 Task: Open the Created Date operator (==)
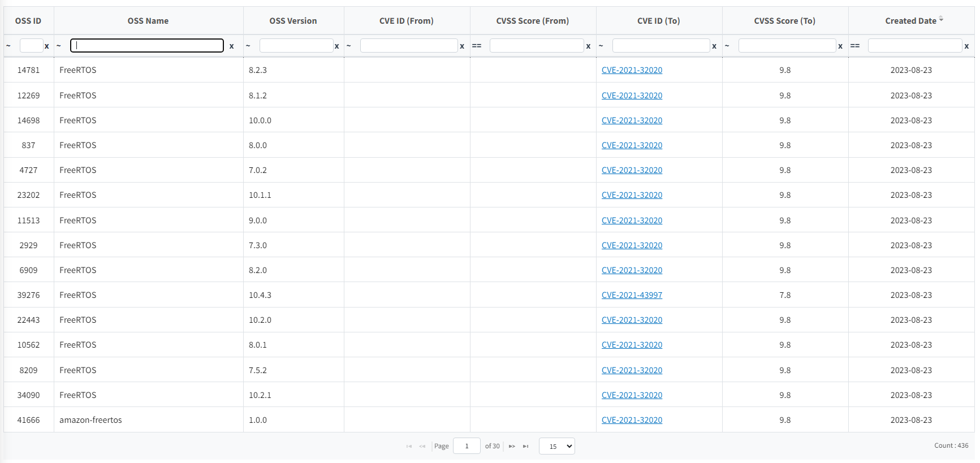855,46
